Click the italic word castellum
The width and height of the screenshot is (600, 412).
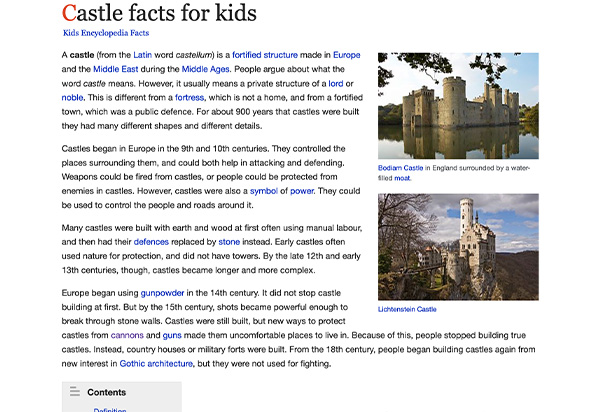click(194, 55)
